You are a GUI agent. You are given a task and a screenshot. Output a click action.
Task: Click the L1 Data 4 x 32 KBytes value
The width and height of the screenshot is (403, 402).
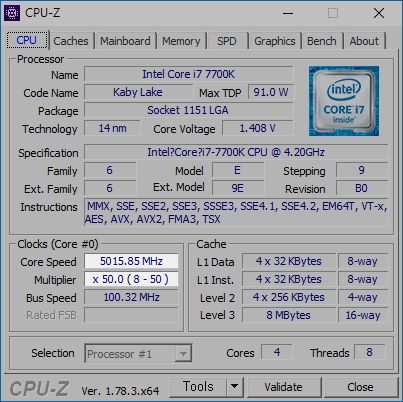(289, 261)
